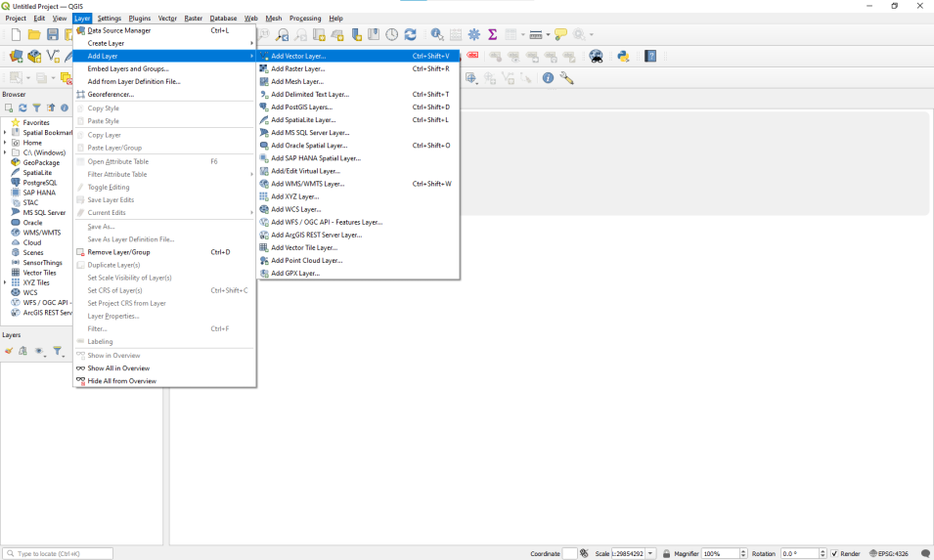Click Collapse All icon in Browser panel
Screen dimensions: 934x560
[51, 108]
